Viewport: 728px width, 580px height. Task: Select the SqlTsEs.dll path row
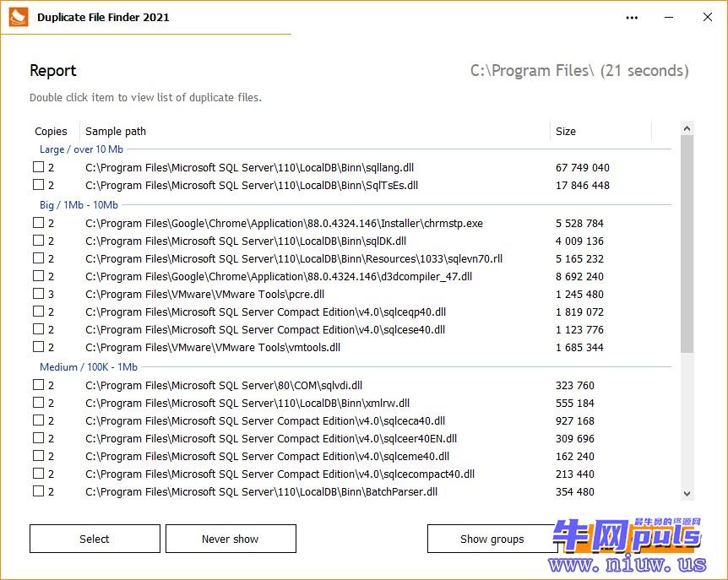click(252, 185)
